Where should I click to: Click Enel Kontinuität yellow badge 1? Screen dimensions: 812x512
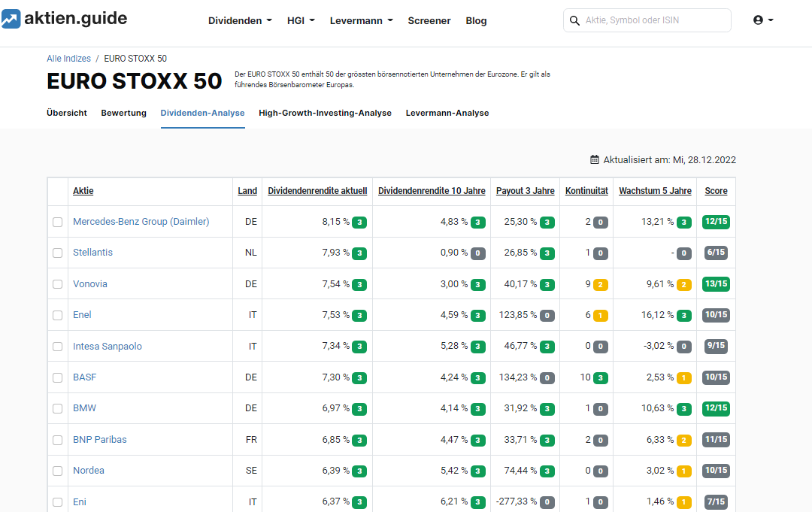[601, 316]
